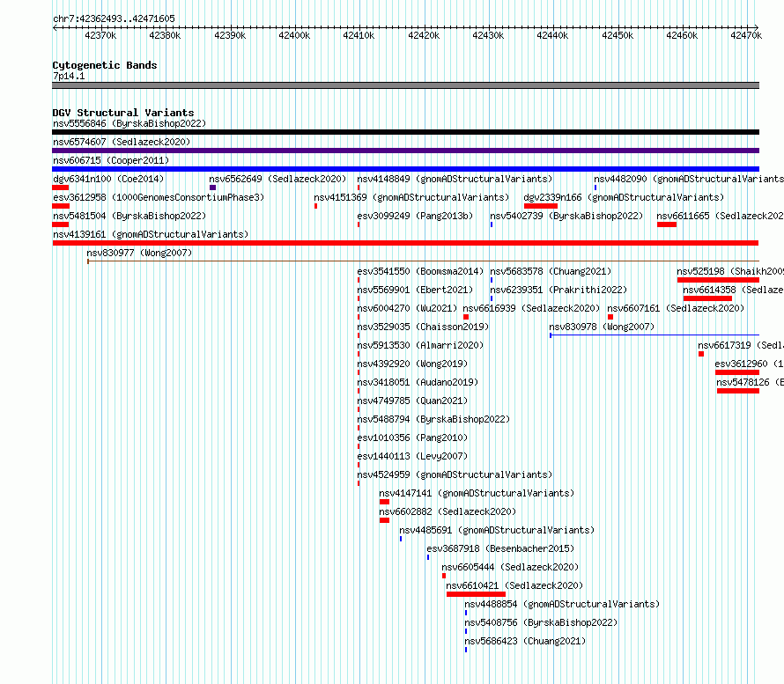The width and height of the screenshot is (784, 684).
Task: Click the nsv830977 (Wong2007) label
Action: (139, 253)
